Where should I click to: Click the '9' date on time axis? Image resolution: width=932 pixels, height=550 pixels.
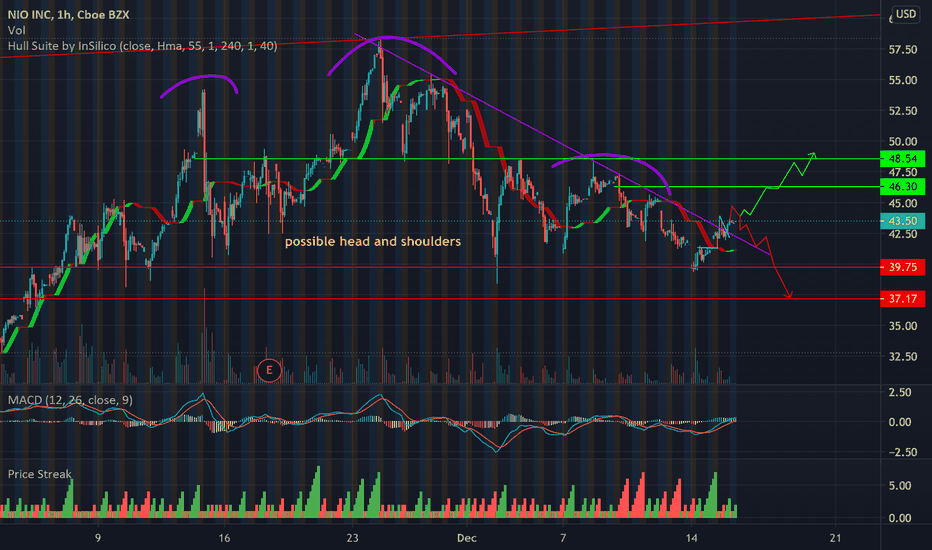[97, 538]
